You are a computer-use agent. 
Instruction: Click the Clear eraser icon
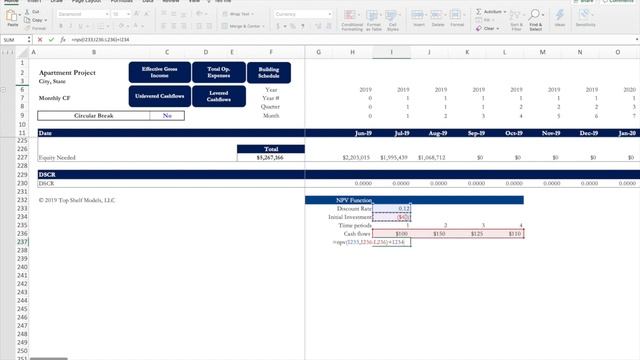tap(479, 29)
